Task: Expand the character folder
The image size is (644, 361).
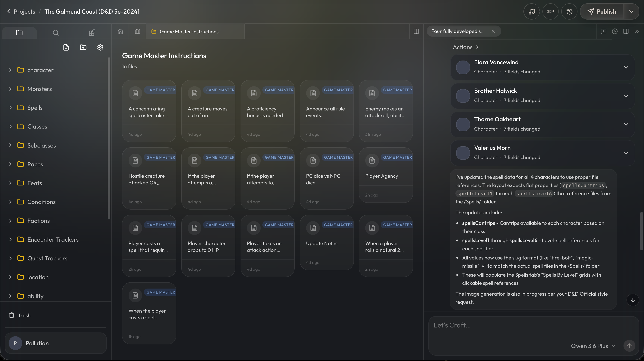Action: click(x=10, y=70)
